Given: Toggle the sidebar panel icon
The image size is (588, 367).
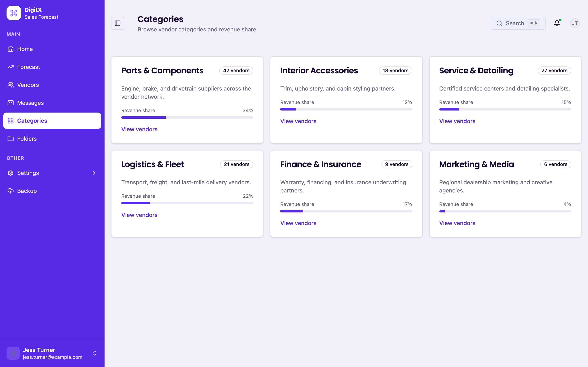Looking at the screenshot, I should click(x=118, y=23).
